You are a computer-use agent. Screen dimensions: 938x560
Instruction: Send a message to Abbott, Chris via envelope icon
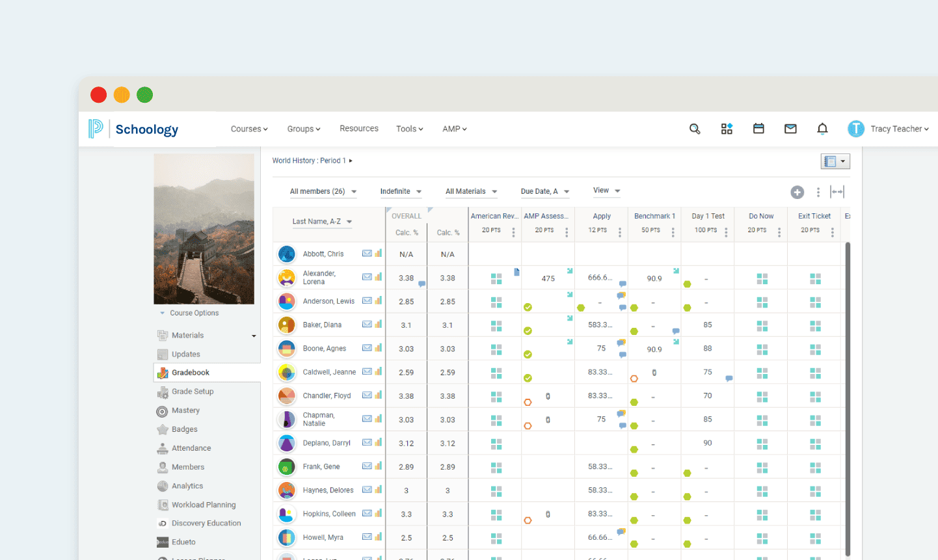point(366,254)
